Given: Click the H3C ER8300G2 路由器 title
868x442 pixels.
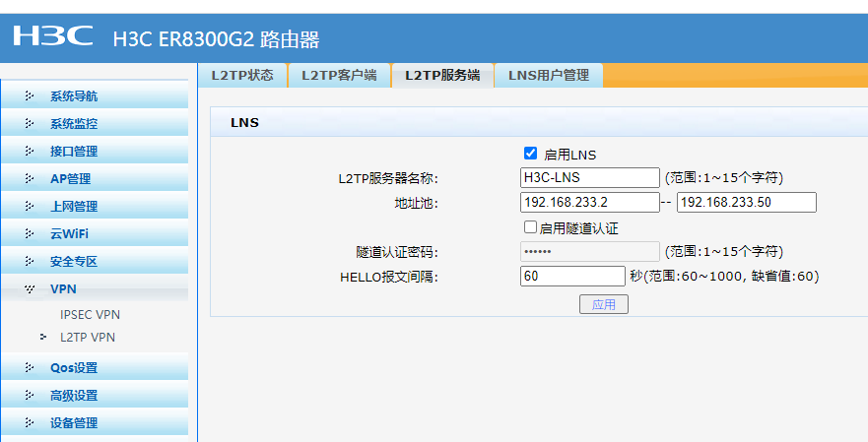Looking at the screenshot, I should click(x=216, y=39).
